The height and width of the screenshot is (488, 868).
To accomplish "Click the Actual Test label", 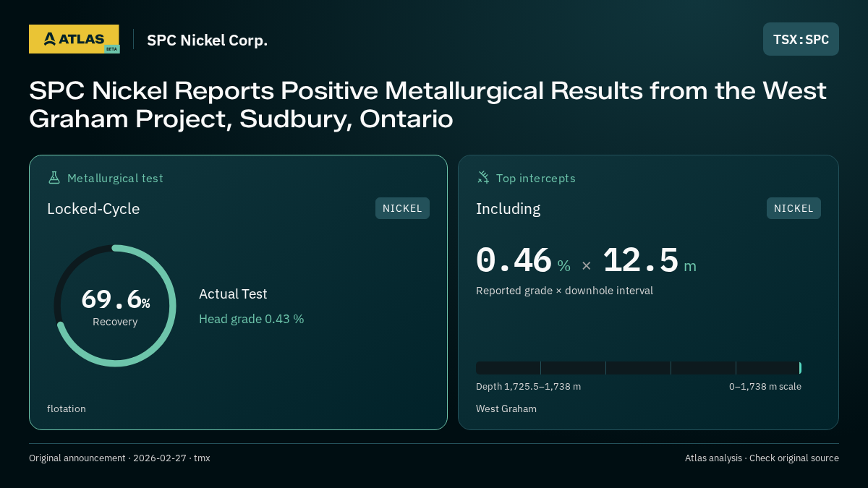I will [233, 294].
